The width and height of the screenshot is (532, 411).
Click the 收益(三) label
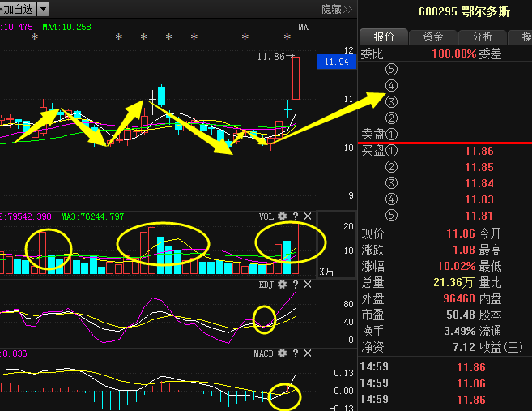(x=500, y=347)
